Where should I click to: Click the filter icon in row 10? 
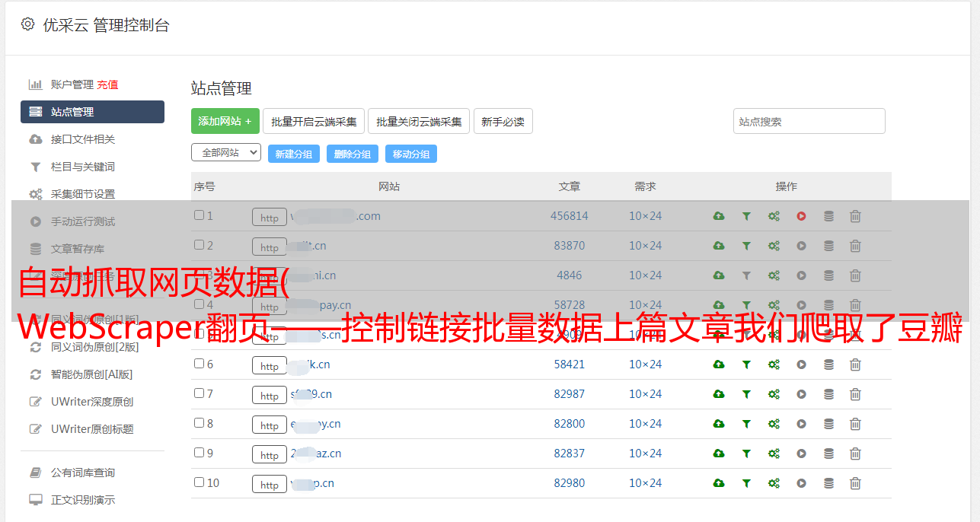tap(746, 483)
